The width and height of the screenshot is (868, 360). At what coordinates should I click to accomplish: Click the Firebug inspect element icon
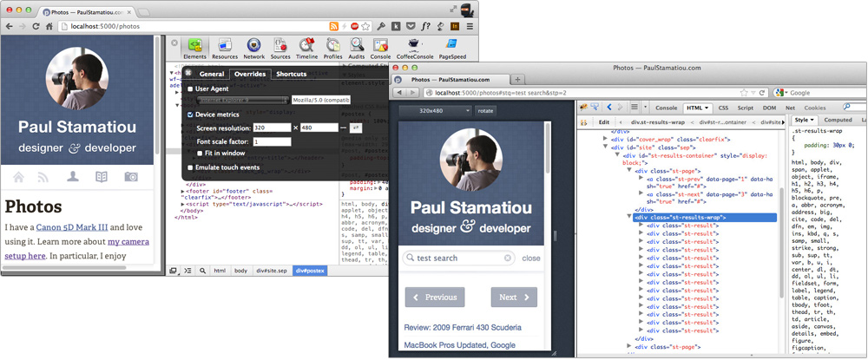(594, 107)
